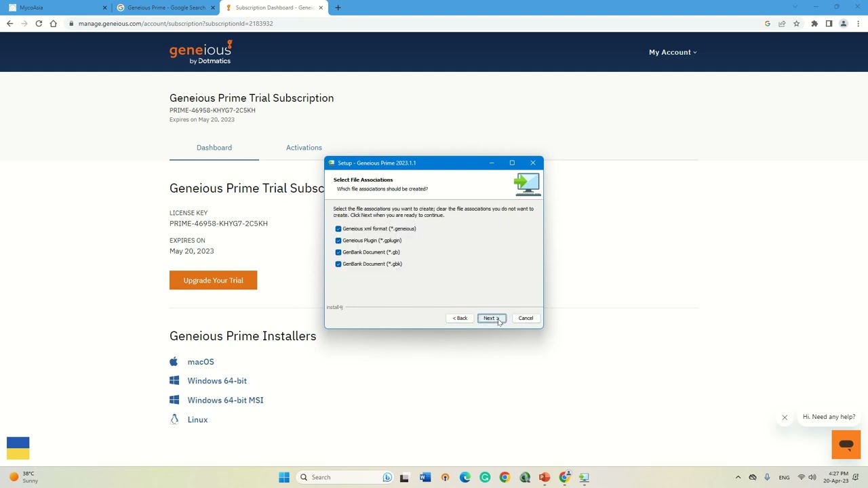
Task: Uncheck Geneious Plugin (*.gplugin) checkbox
Action: click(x=338, y=241)
